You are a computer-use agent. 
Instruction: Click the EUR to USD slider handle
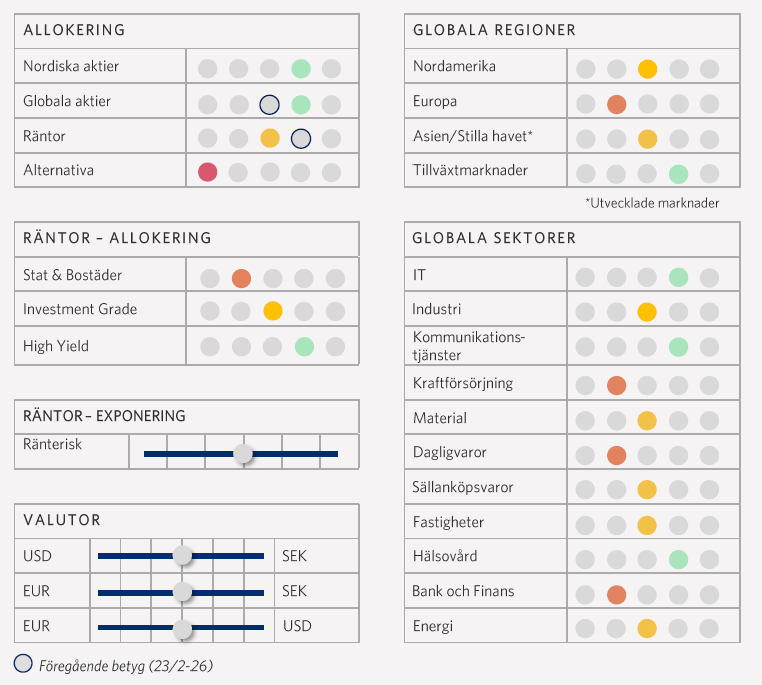point(182,629)
